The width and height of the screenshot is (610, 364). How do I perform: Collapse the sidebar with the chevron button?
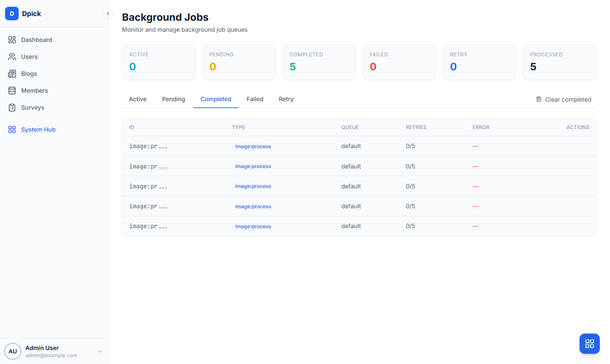point(108,14)
